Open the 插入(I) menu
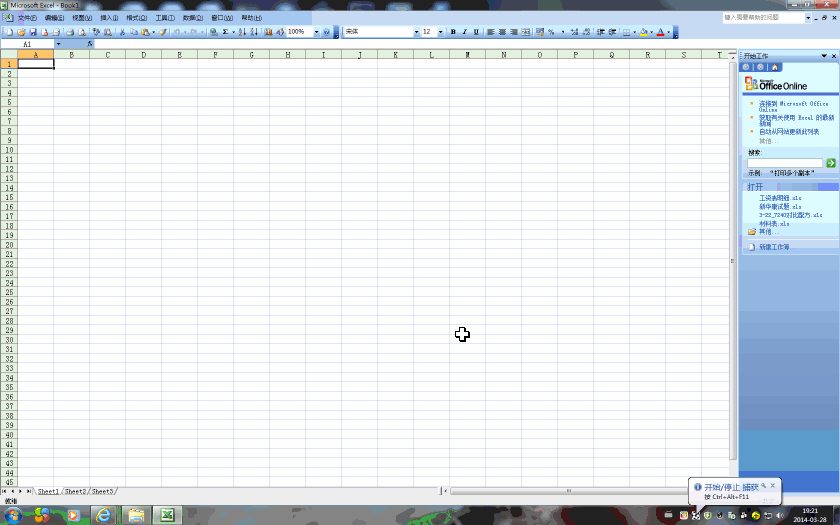Viewport: 840px width, 525px height. point(109,18)
